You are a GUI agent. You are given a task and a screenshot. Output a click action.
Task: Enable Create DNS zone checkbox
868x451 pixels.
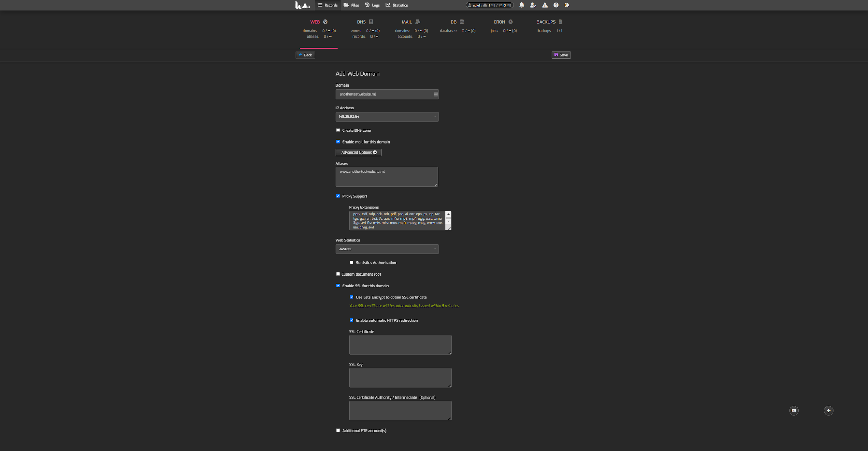(x=338, y=130)
